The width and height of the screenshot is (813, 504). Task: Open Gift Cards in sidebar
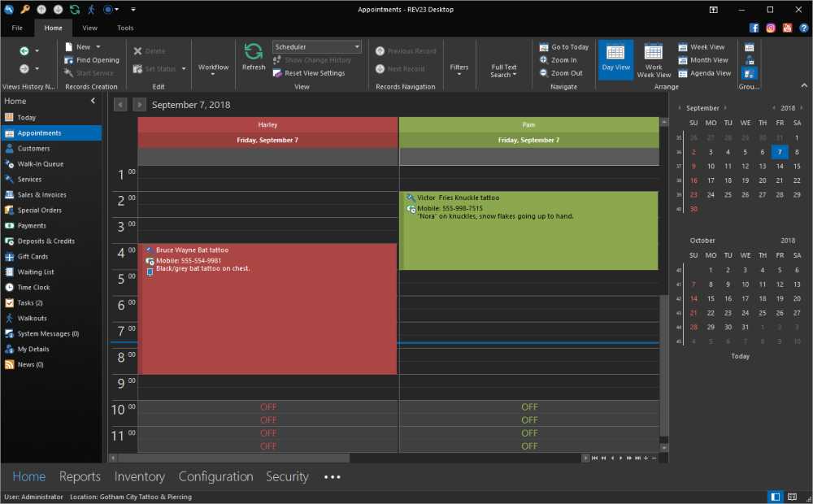pos(50,257)
